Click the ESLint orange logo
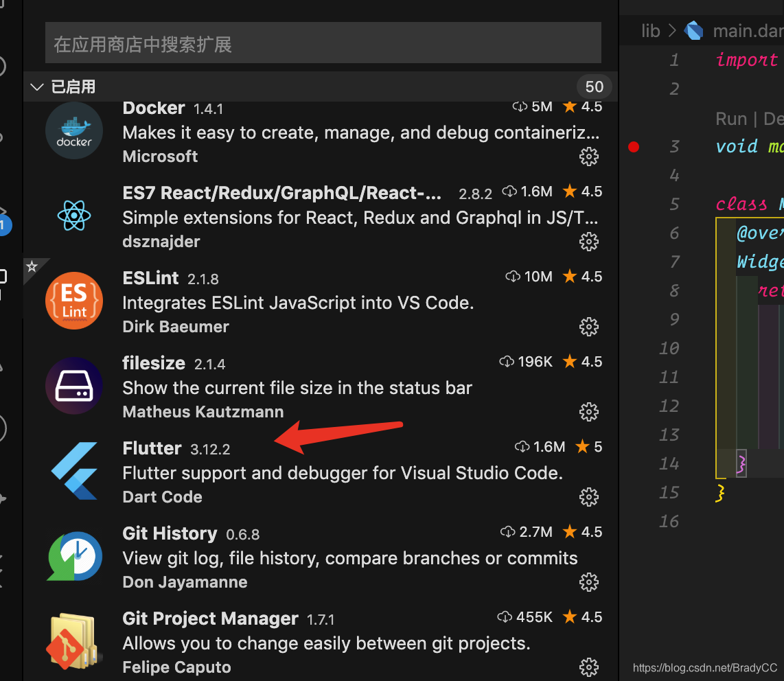 74,301
